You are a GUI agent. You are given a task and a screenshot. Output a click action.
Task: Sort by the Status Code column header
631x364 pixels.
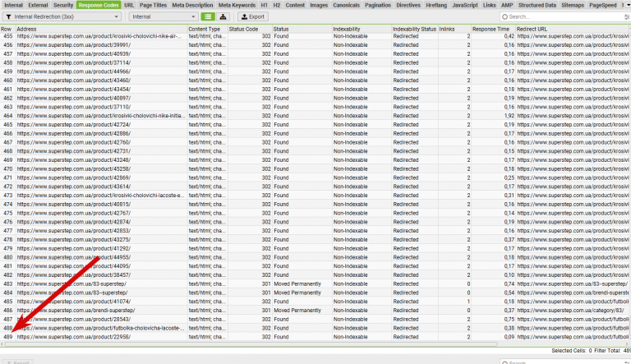(250, 29)
